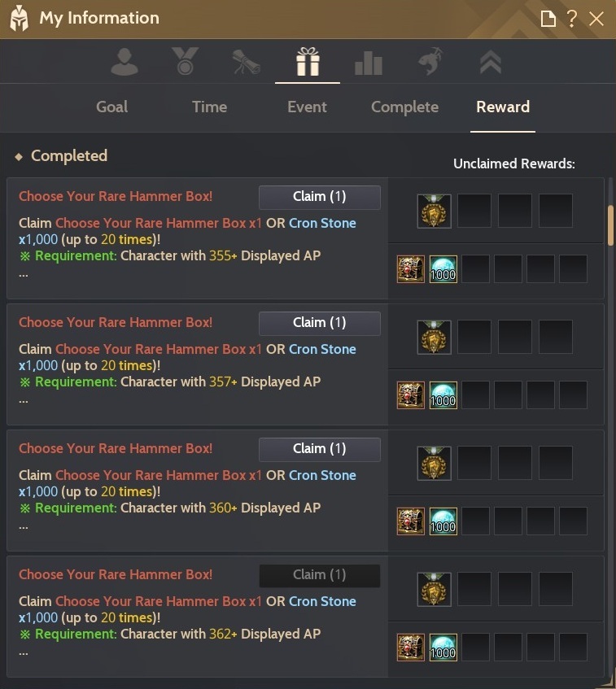Select the medal titles icon tab
This screenshot has height=689, width=616.
point(185,61)
